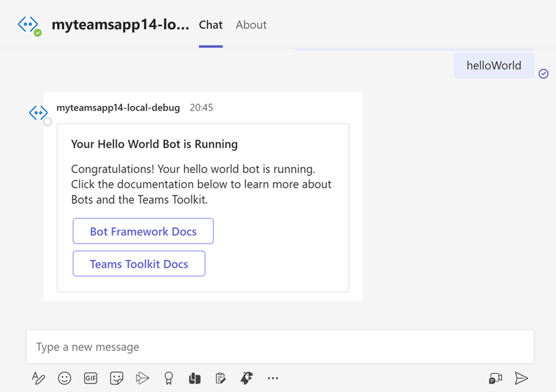Open more messaging extensions ellipsis
Viewport: 556px width, 392px height.
pos(272,379)
